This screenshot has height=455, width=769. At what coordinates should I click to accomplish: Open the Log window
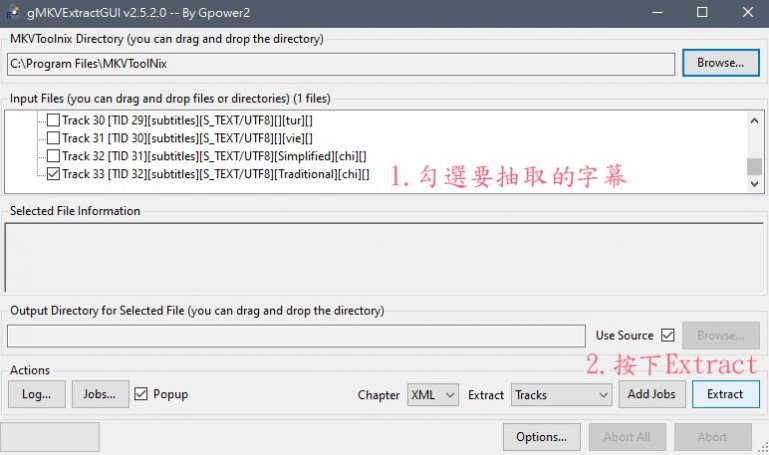(x=37, y=394)
